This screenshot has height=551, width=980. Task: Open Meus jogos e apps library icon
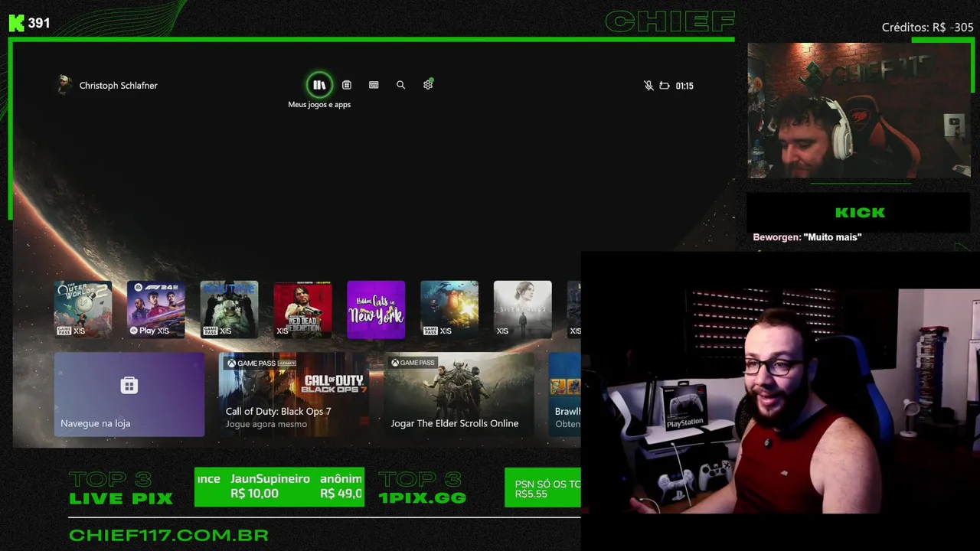(319, 85)
